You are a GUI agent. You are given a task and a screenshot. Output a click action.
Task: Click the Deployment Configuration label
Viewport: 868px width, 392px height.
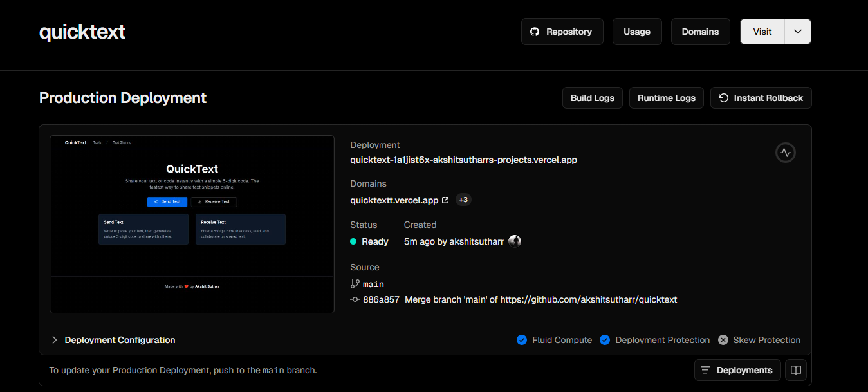[x=120, y=340]
